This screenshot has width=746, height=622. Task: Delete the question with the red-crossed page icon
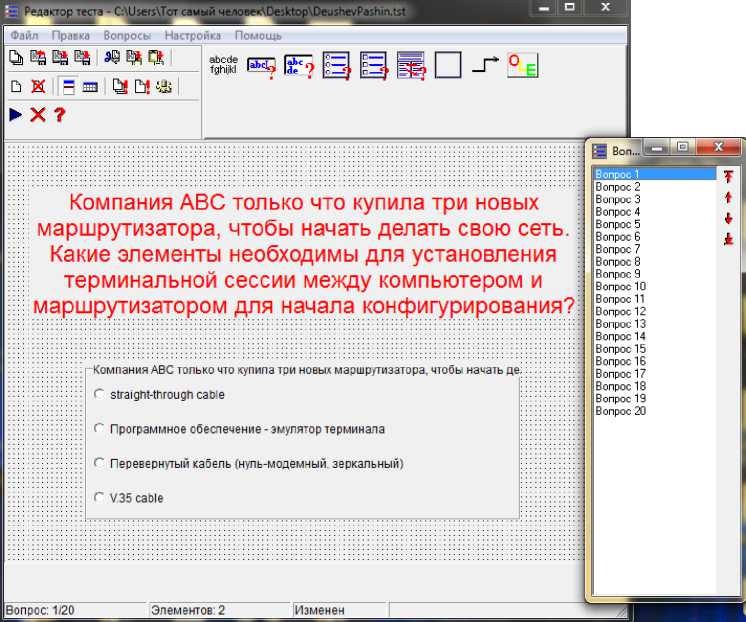(38, 87)
